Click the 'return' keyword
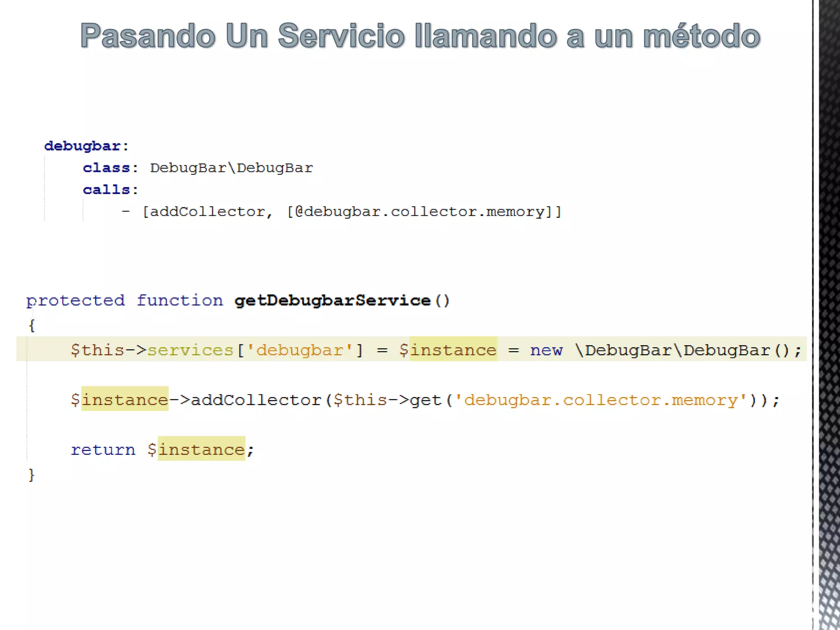The height and width of the screenshot is (630, 840). pyautogui.click(x=103, y=450)
